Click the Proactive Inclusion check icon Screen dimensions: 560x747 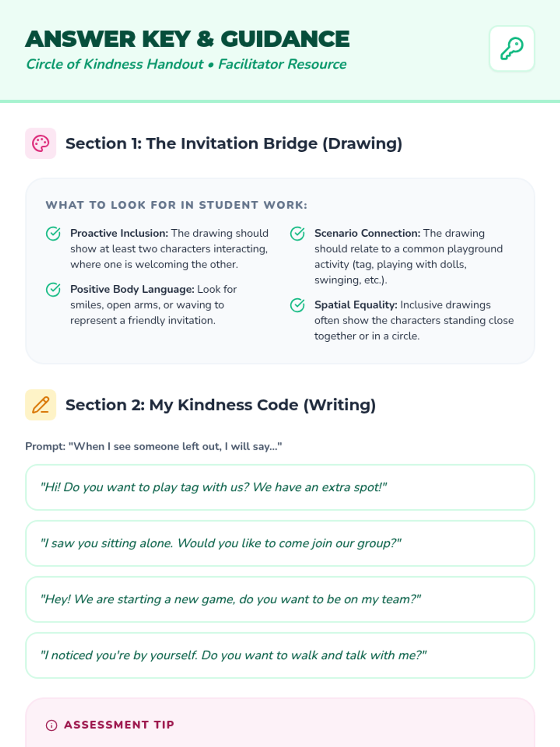coord(53,233)
